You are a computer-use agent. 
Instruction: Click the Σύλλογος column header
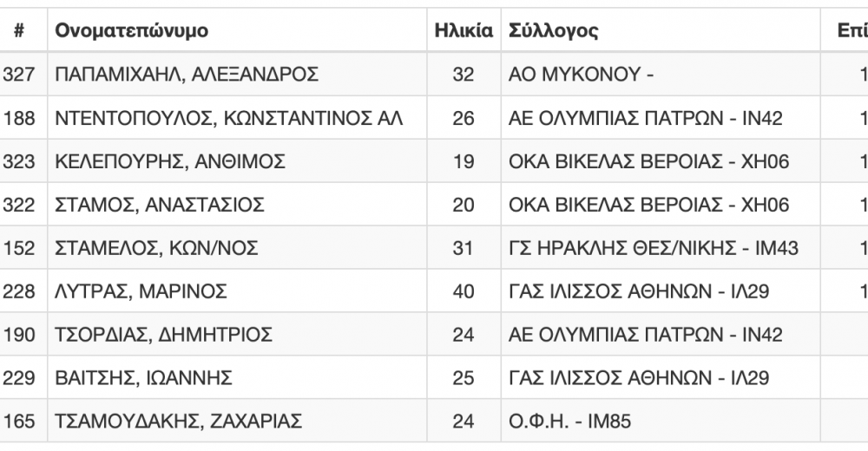coord(553,30)
